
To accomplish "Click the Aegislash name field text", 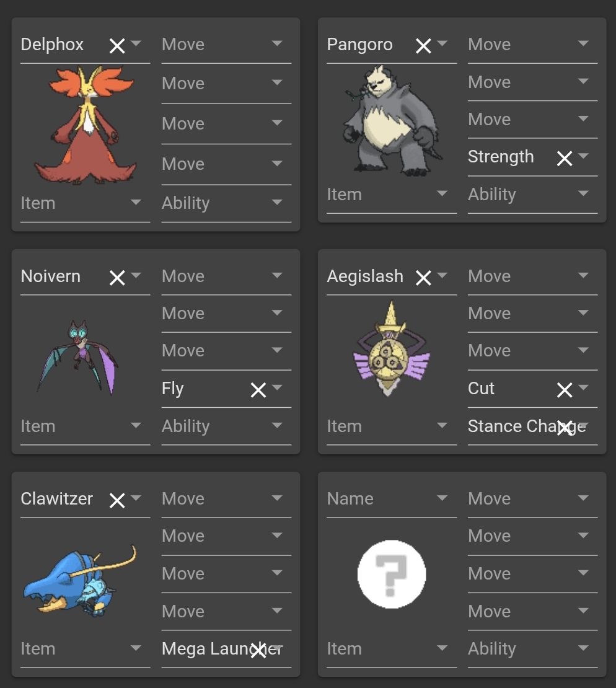I will (365, 276).
